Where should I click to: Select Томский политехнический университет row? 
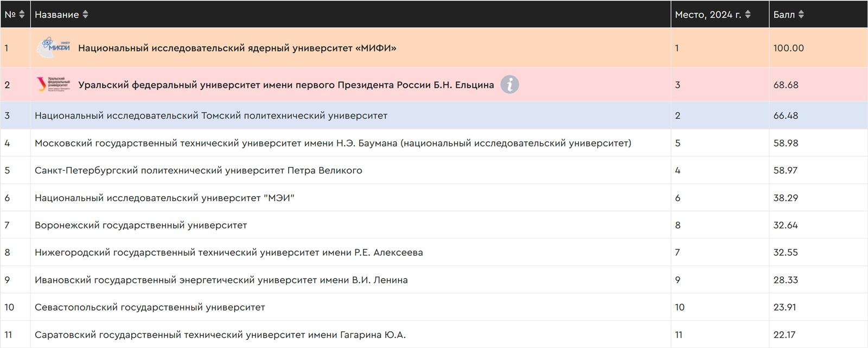click(434, 115)
